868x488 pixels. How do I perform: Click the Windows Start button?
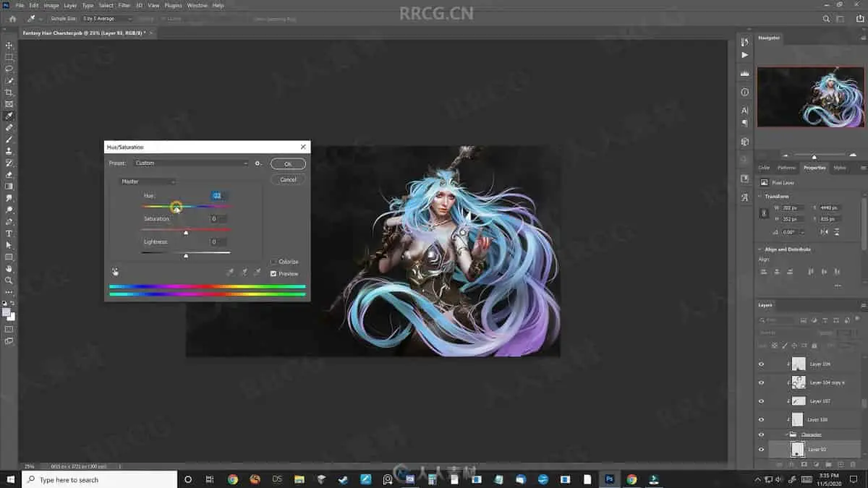[10, 479]
